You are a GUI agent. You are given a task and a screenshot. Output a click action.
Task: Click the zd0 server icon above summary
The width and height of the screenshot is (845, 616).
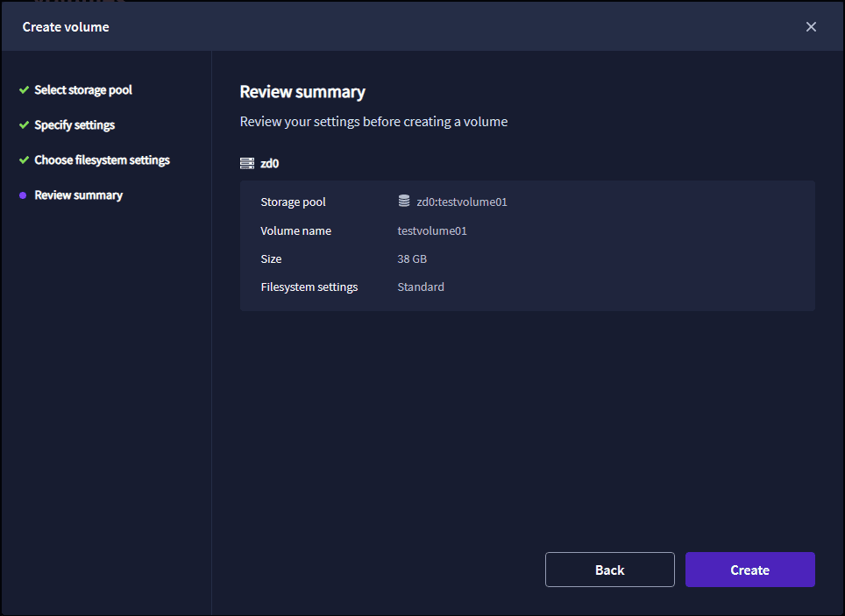[246, 164]
